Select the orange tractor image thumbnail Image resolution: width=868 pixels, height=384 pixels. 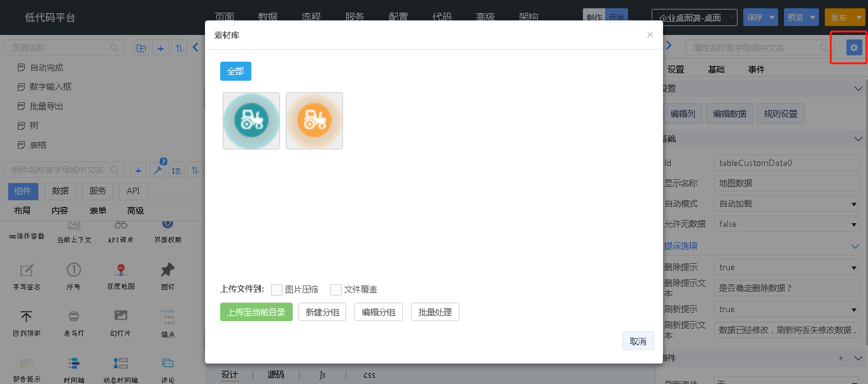314,121
